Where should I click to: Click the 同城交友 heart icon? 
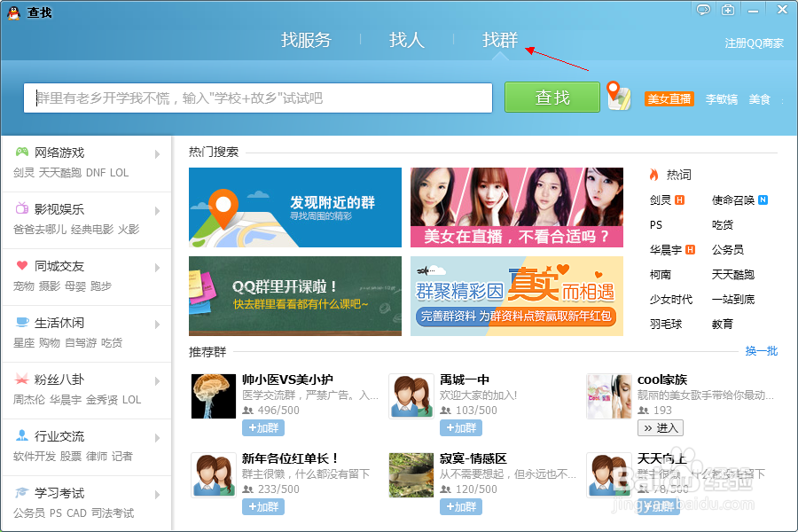(22, 265)
